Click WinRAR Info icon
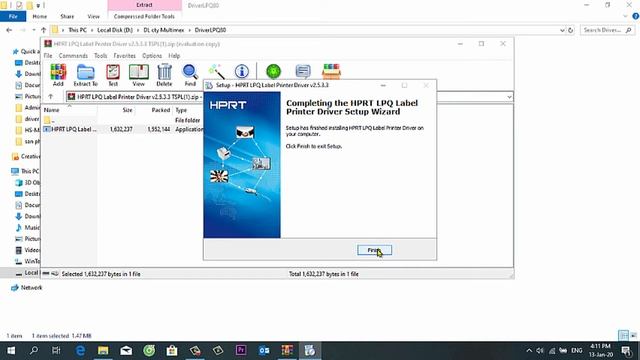This screenshot has height=360, width=640. click(242, 71)
